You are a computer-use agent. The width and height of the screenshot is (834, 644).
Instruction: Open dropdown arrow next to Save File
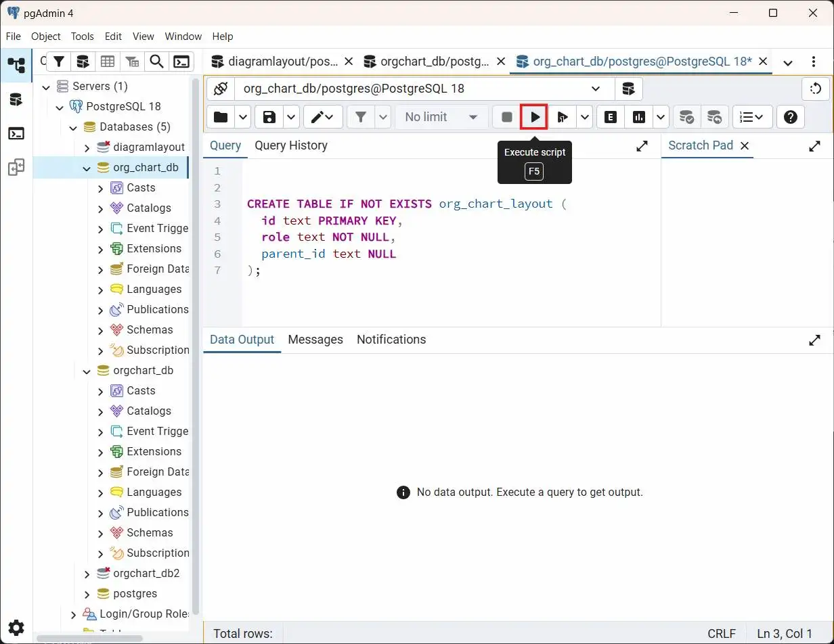tap(292, 117)
